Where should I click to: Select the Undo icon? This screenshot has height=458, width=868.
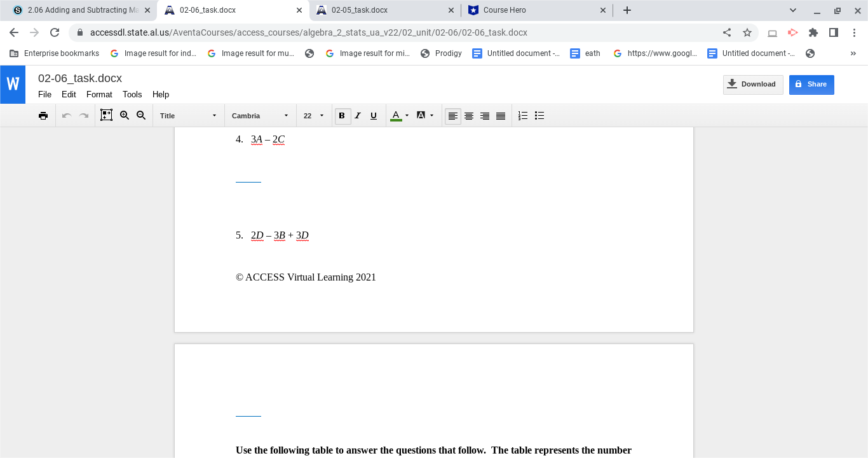tap(67, 115)
